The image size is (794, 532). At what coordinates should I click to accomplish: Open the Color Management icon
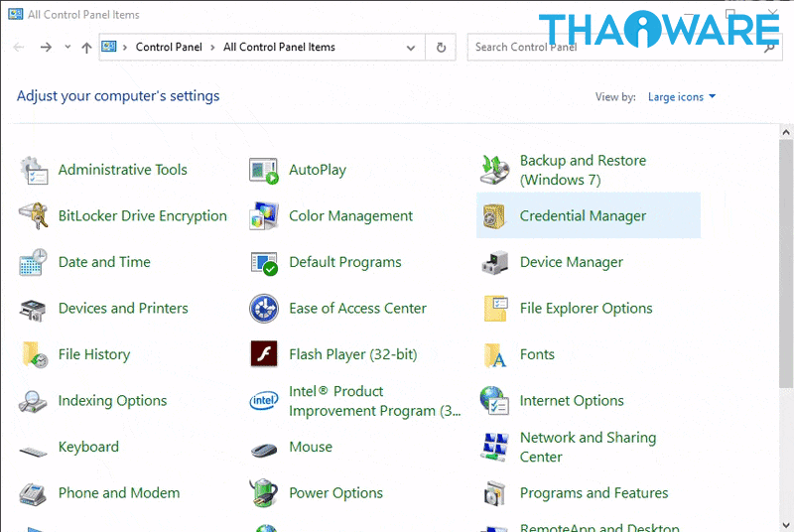[264, 216]
